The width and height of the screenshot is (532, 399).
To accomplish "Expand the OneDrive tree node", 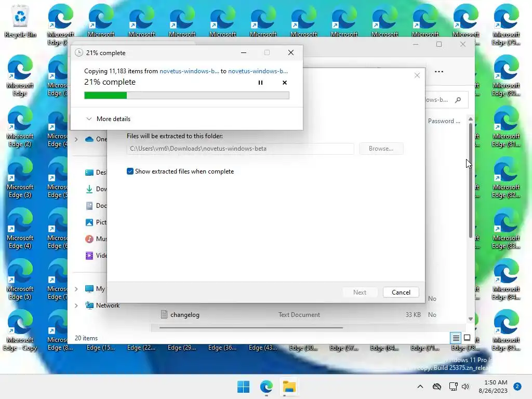I will [x=76, y=139].
